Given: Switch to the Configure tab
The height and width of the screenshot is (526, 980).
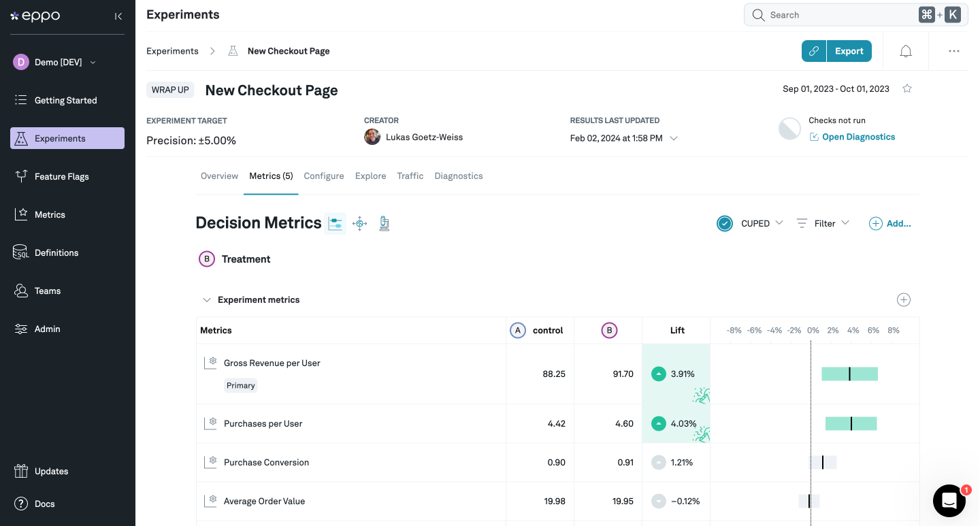Looking at the screenshot, I should tap(323, 176).
